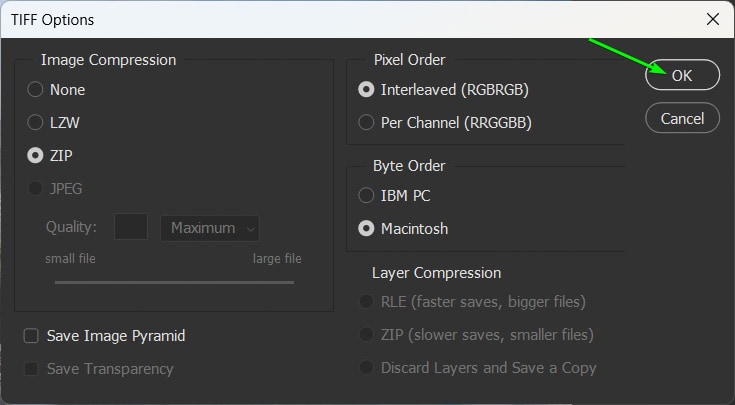Select RLE layer compression option
Viewport: 735px width, 405px height.
tap(367, 302)
